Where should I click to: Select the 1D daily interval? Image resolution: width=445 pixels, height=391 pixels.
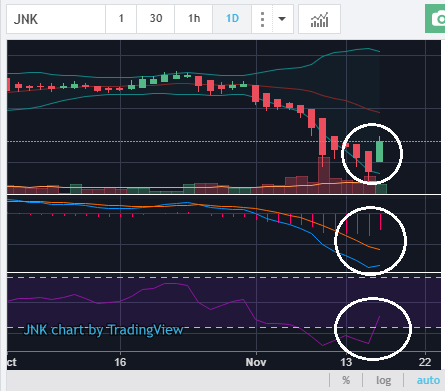(232, 19)
